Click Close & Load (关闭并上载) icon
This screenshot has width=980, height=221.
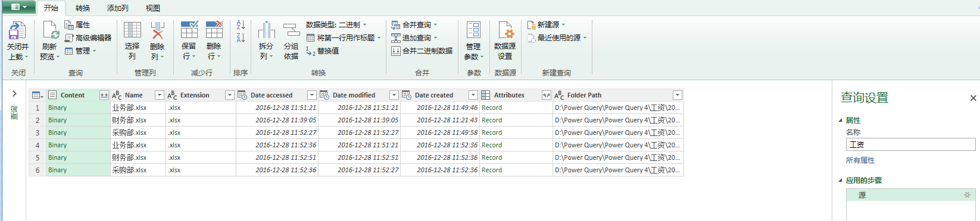[17, 30]
